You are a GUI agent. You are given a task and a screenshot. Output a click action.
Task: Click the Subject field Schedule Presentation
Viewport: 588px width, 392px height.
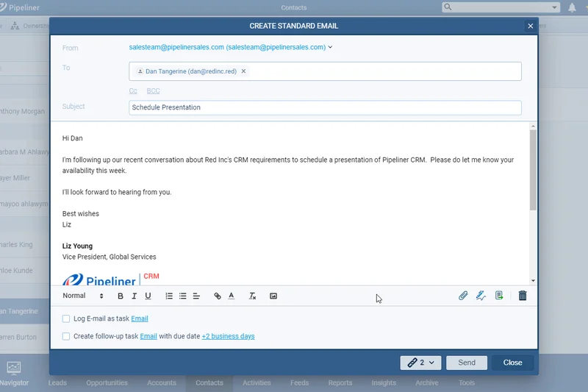pyautogui.click(x=325, y=107)
